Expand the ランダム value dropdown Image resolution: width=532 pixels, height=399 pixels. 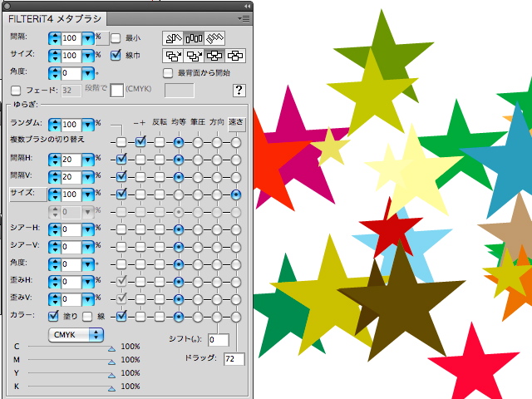[87, 124]
